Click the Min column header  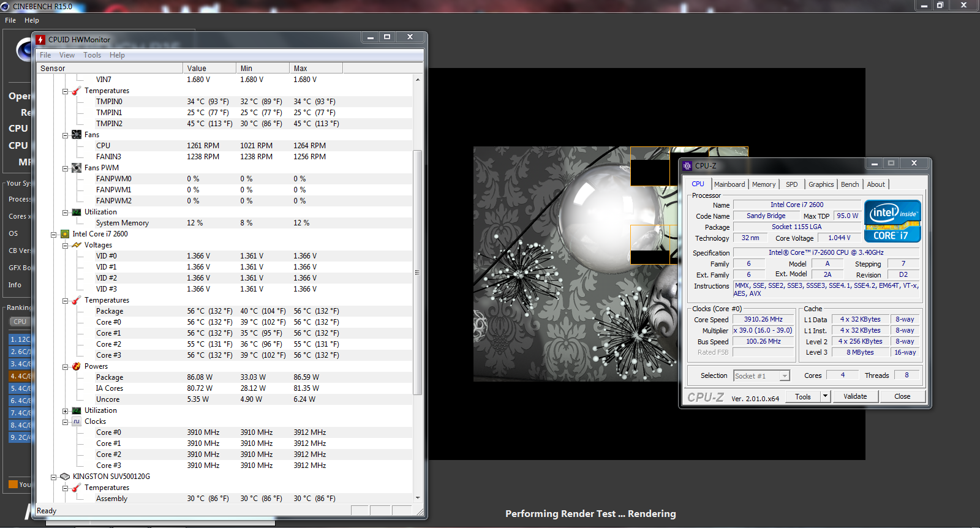coord(263,68)
